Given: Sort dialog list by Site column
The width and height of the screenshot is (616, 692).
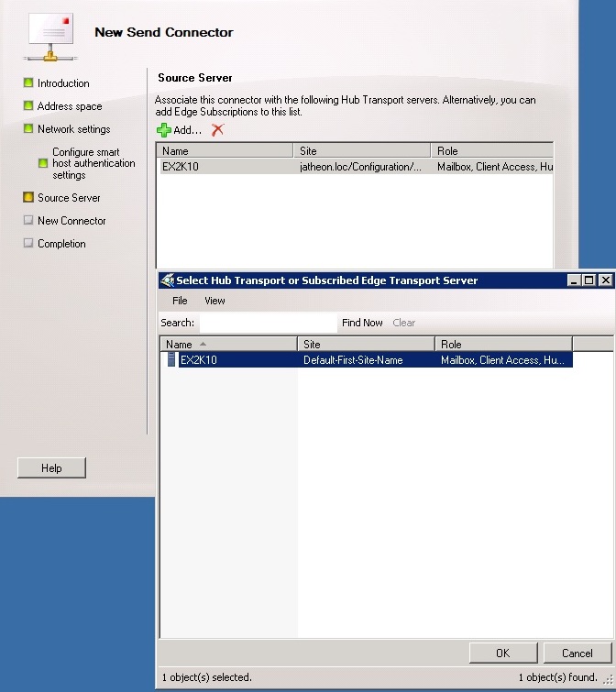Looking at the screenshot, I should [x=367, y=344].
